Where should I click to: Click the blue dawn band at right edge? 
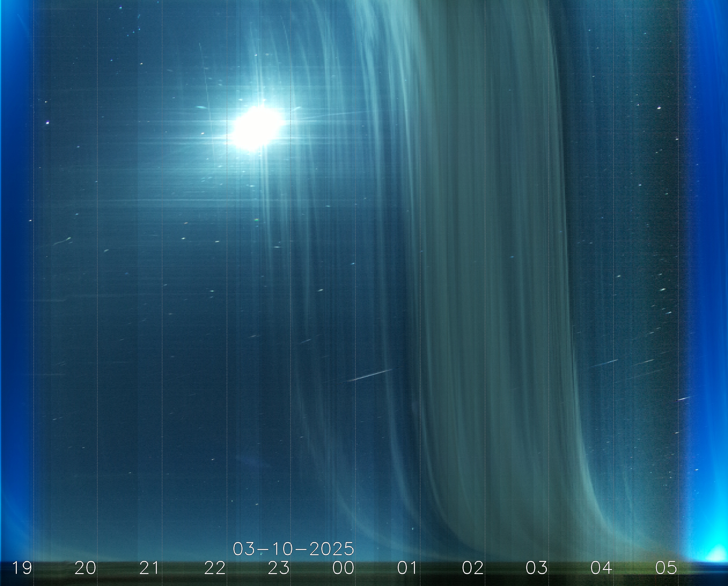point(706,270)
